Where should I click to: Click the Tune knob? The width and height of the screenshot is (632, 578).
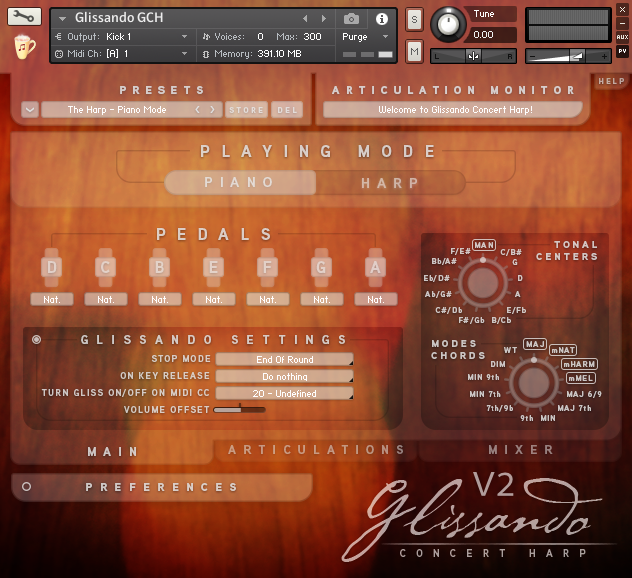[448, 24]
